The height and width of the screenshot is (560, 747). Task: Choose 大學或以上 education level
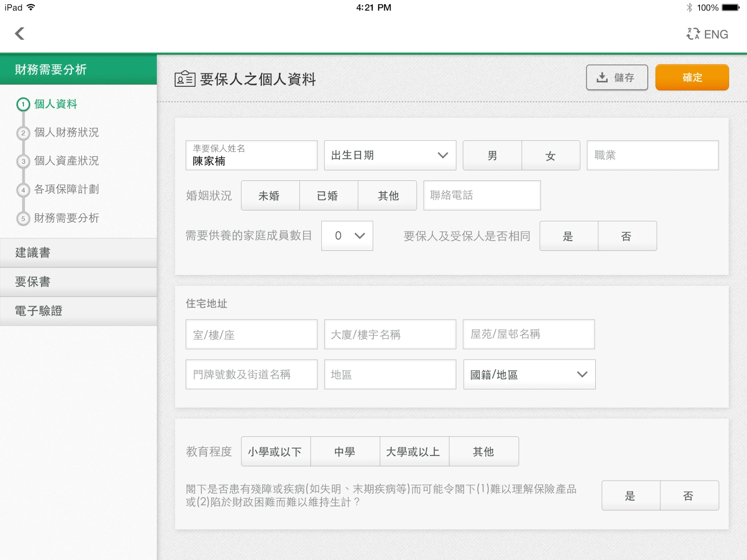pyautogui.click(x=414, y=451)
